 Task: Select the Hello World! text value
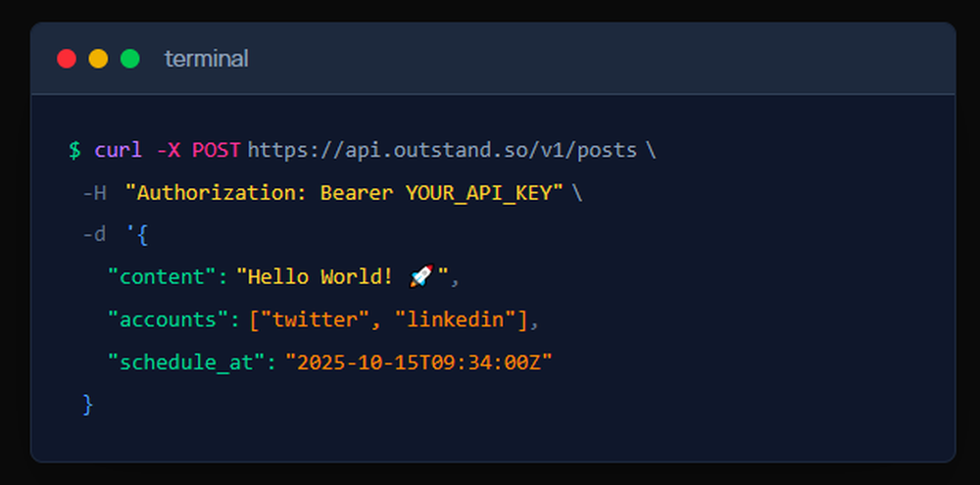(x=322, y=277)
